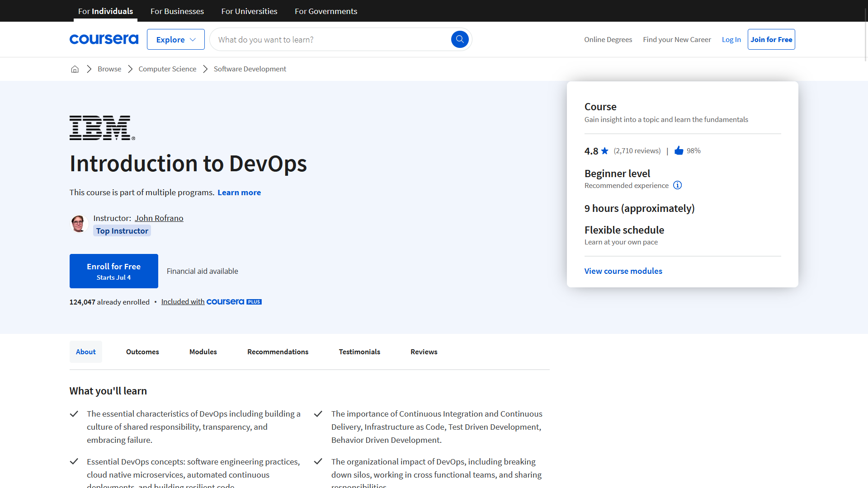Open the Reviews tab
Viewport: 868px width, 488px height.
[x=424, y=352]
